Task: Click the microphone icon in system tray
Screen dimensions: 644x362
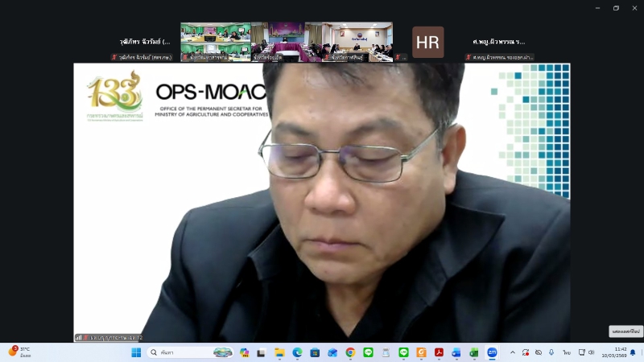Action: click(551, 352)
